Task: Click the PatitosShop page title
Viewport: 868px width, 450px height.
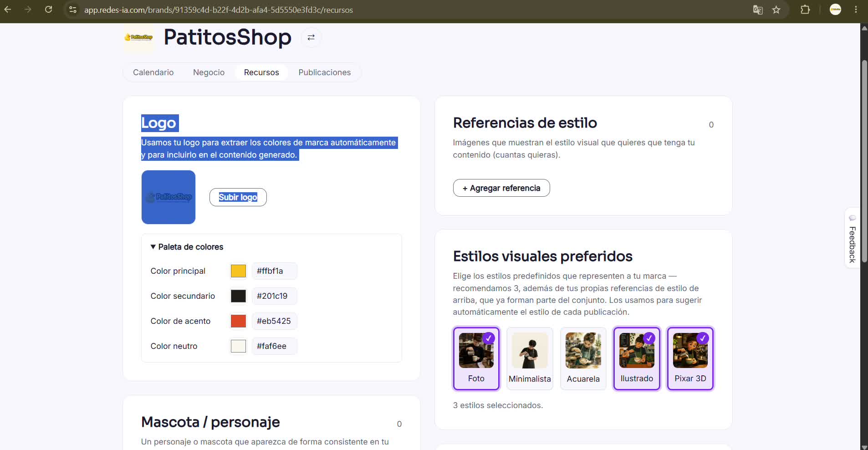Action: click(228, 37)
